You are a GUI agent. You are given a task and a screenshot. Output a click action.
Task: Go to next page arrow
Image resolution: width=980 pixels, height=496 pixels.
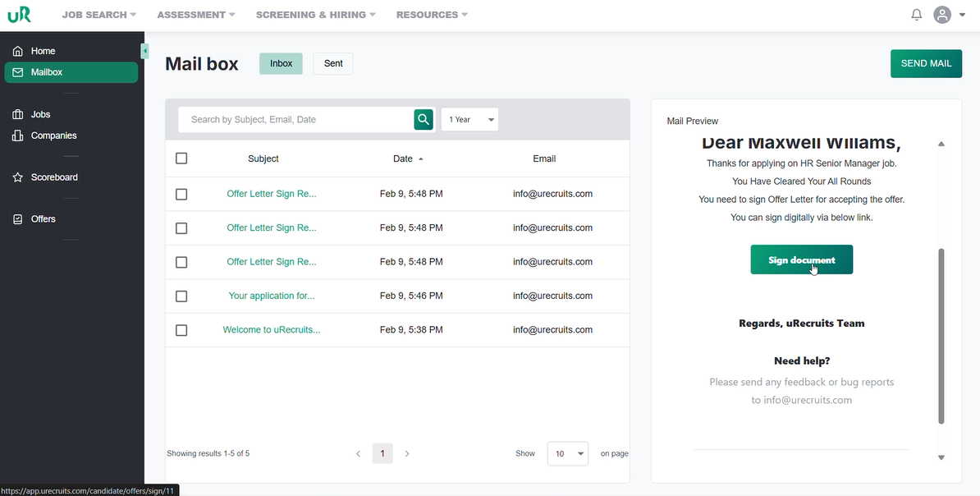tap(407, 453)
